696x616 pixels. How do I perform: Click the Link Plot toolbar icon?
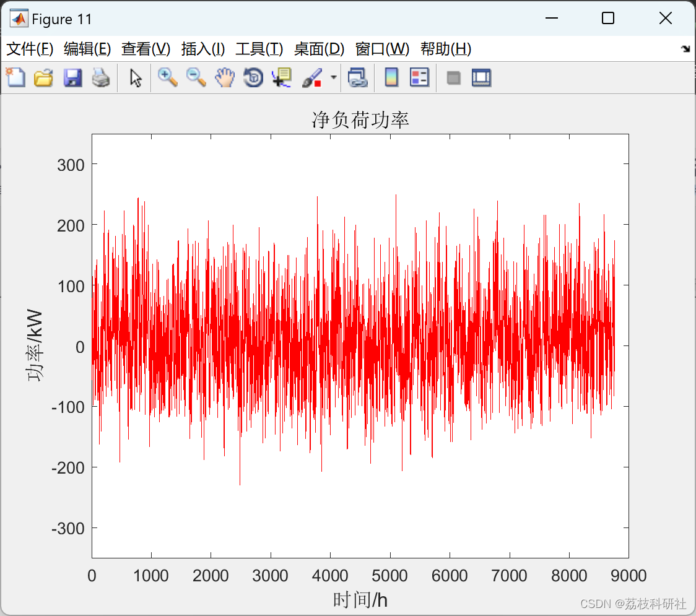tap(357, 77)
